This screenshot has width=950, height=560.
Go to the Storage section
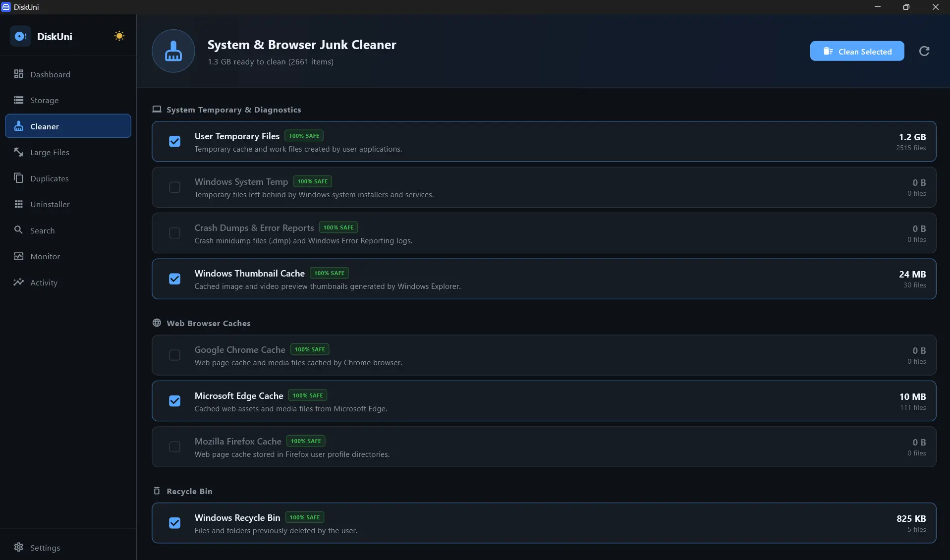tap(68, 100)
